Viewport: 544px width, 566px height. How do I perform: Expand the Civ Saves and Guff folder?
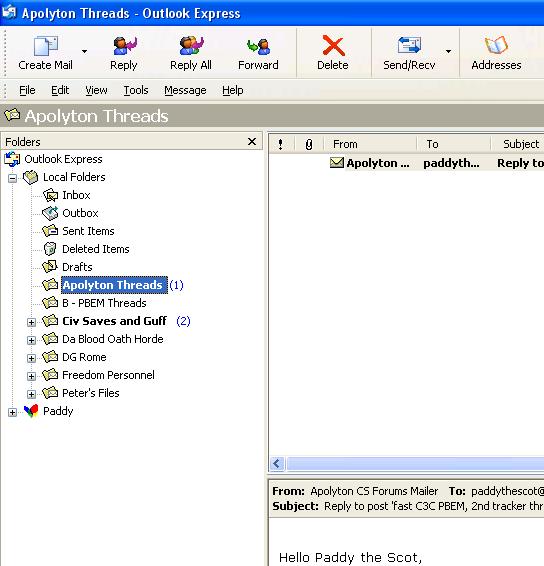tap(31, 322)
